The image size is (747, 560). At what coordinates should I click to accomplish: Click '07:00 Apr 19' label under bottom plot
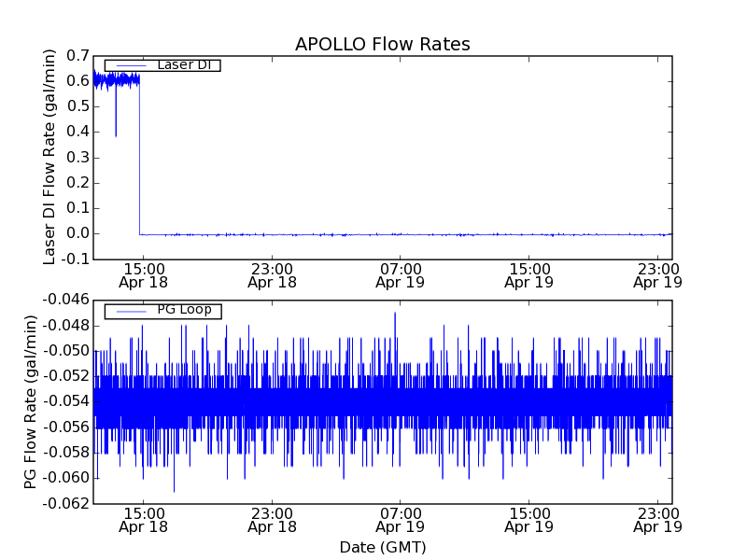click(x=401, y=521)
